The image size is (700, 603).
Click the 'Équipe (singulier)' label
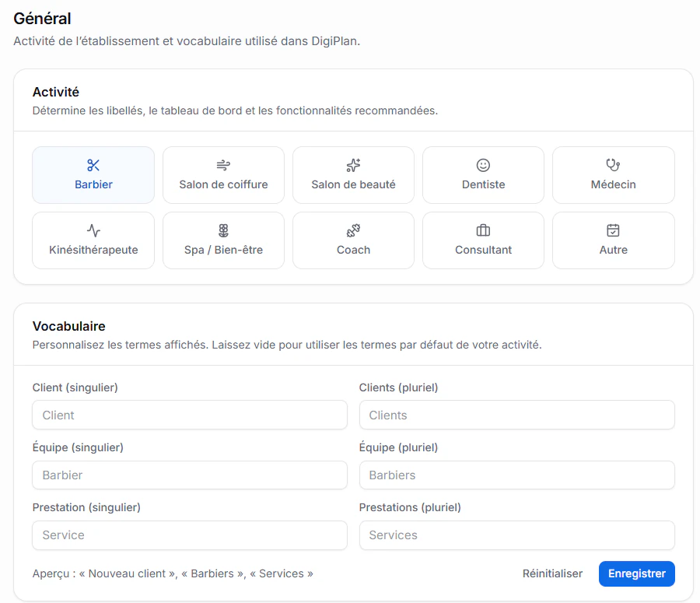tap(78, 447)
